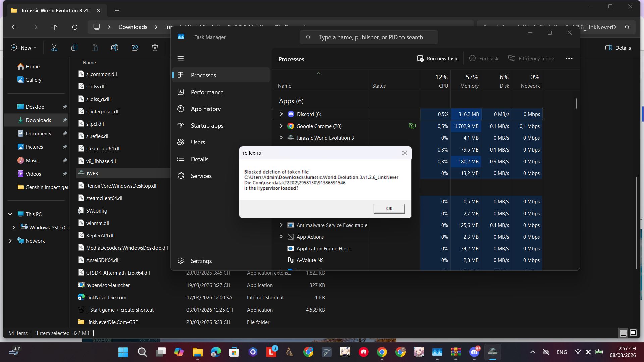Select the steam_api64.dll file
This screenshot has width=644, height=362.
tap(103, 149)
